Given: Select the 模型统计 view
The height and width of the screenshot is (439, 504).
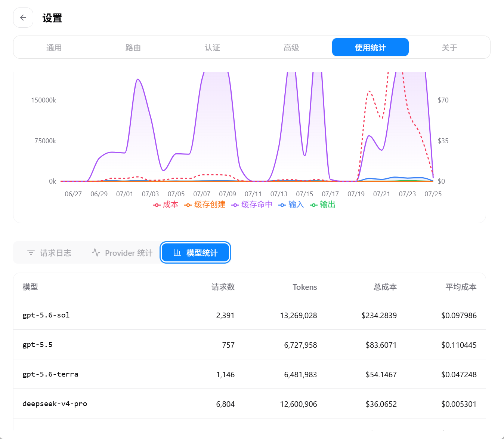Looking at the screenshot, I should 195,253.
